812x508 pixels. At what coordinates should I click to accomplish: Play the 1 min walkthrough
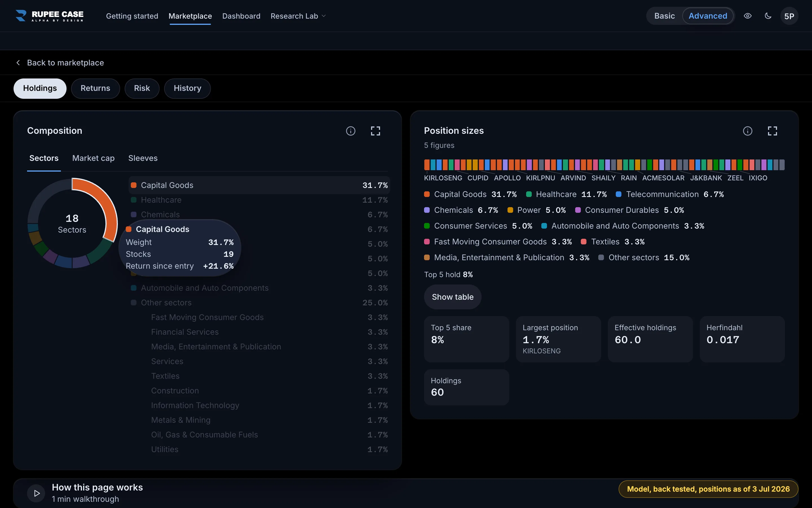click(36, 493)
